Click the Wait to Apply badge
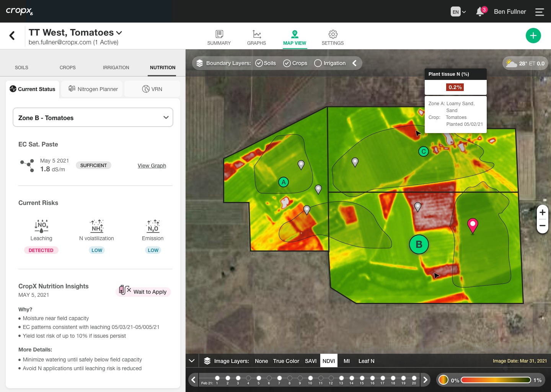 143,291
